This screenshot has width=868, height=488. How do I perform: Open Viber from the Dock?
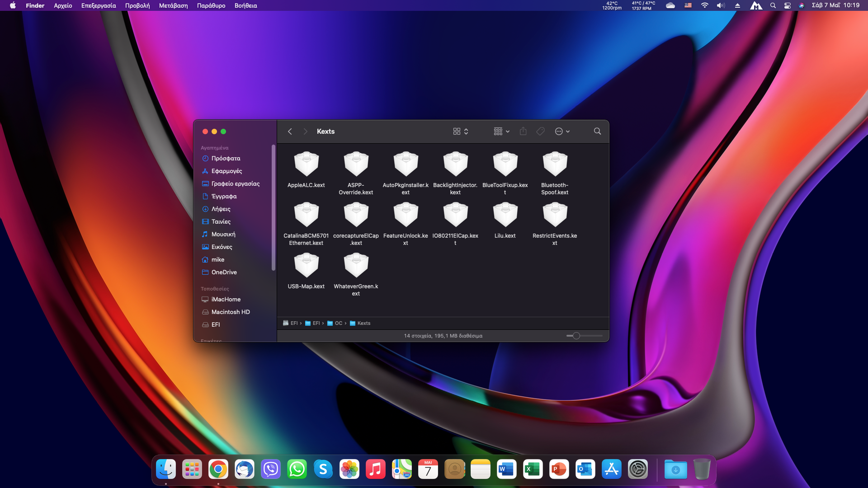(x=271, y=469)
